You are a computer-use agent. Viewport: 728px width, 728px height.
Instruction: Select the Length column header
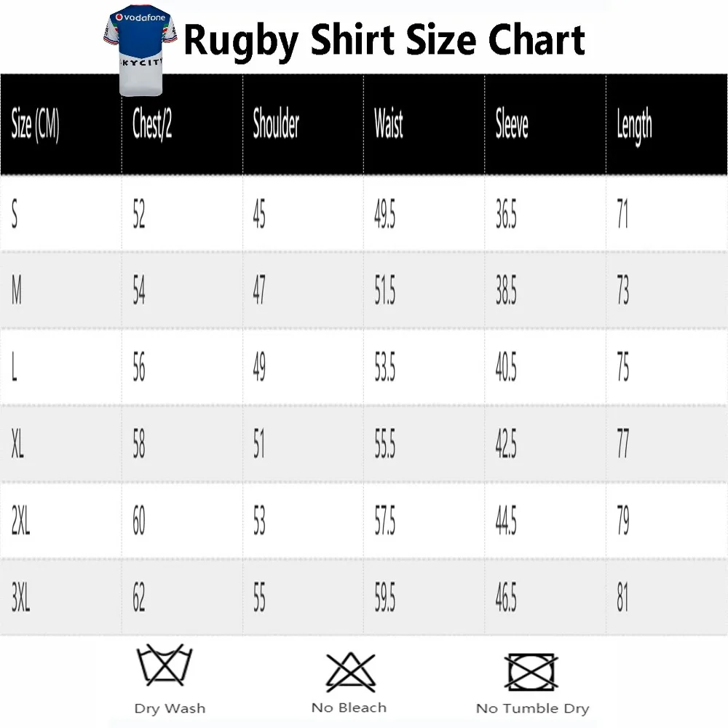point(634,126)
